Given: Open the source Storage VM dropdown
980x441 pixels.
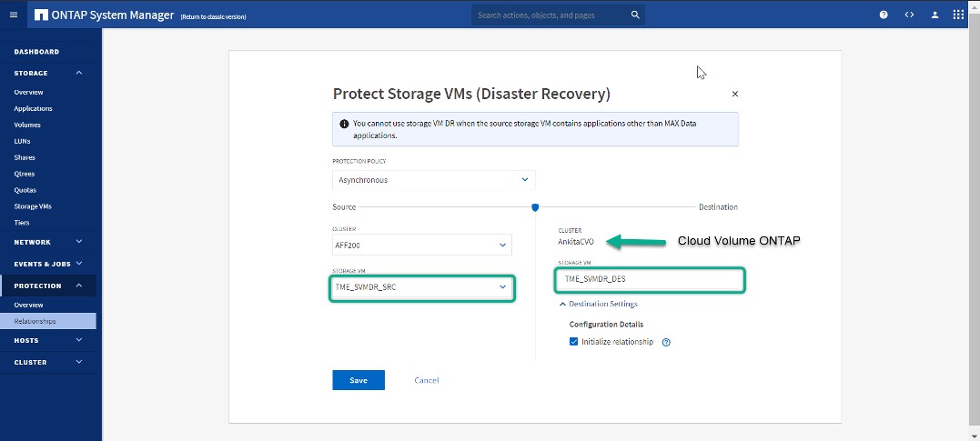Looking at the screenshot, I should click(x=421, y=286).
